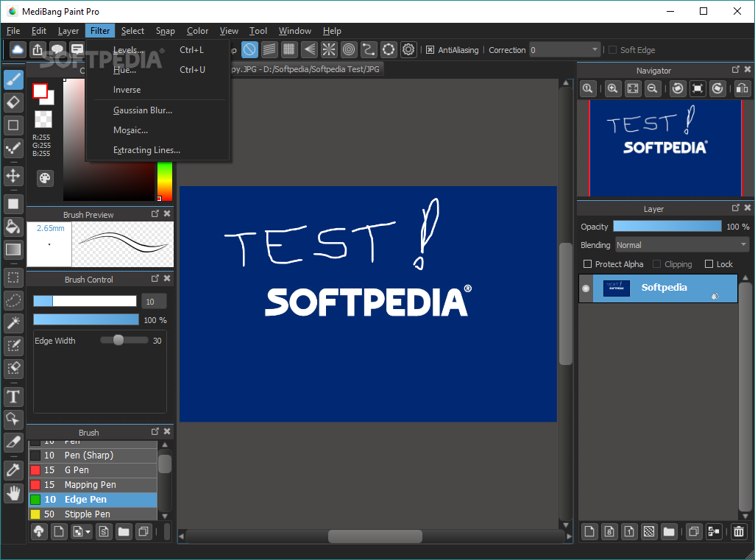Viewport: 755px width, 560px height.
Task: Open the Layer menu
Action: (x=68, y=31)
